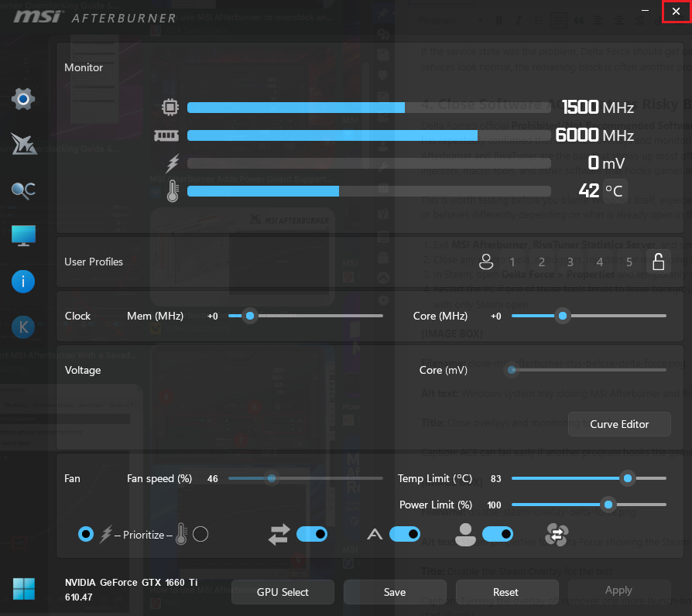Screen dimensions: 692x616
Task: Click the Temp Limit value 83
Action: pyautogui.click(x=495, y=479)
